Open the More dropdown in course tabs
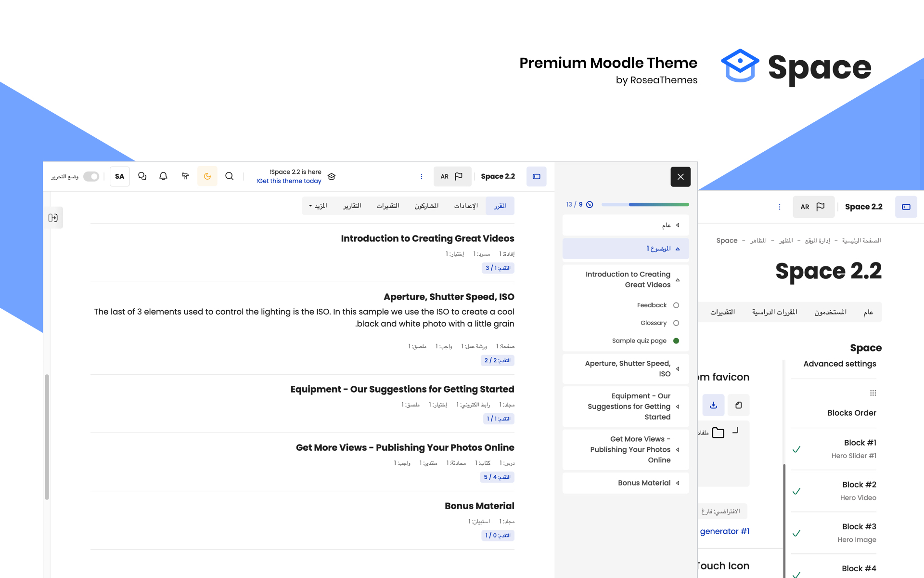The image size is (924, 578). click(318, 206)
